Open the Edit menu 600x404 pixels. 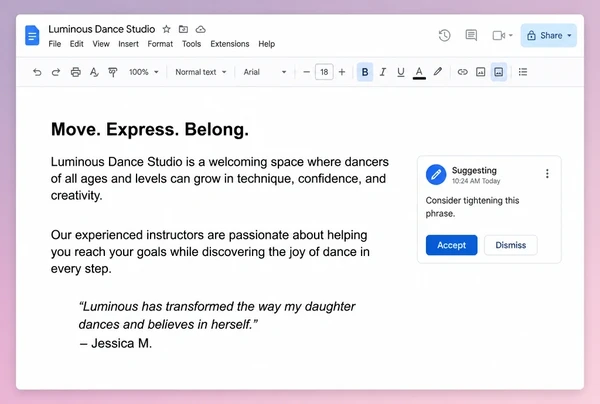coord(77,44)
